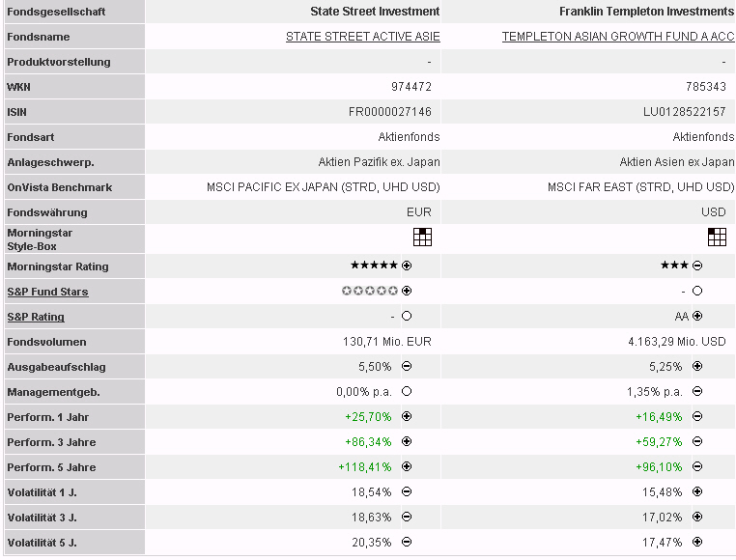Click the plus icon next to +118,41% performance
The height and width of the screenshot is (560, 736).
pyautogui.click(x=407, y=467)
